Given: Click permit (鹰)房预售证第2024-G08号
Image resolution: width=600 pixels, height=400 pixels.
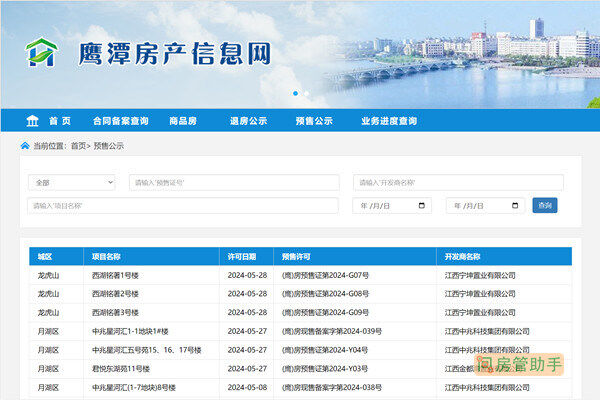Looking at the screenshot, I should pos(325,294).
